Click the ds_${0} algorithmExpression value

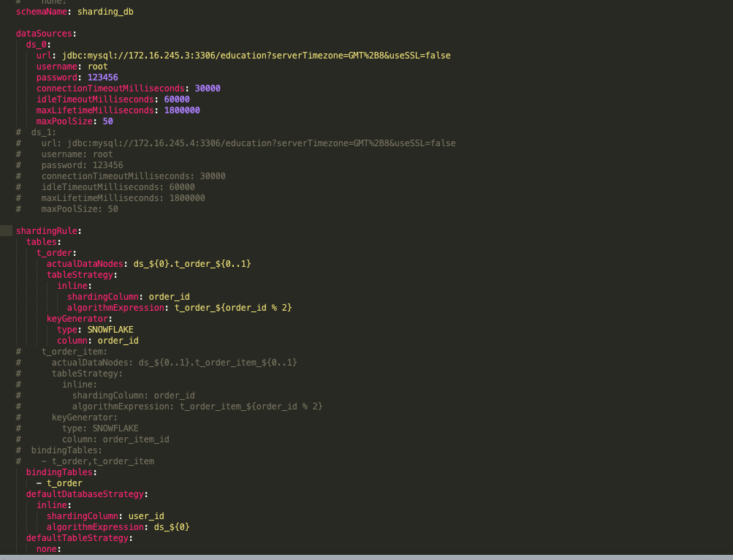click(x=172, y=527)
